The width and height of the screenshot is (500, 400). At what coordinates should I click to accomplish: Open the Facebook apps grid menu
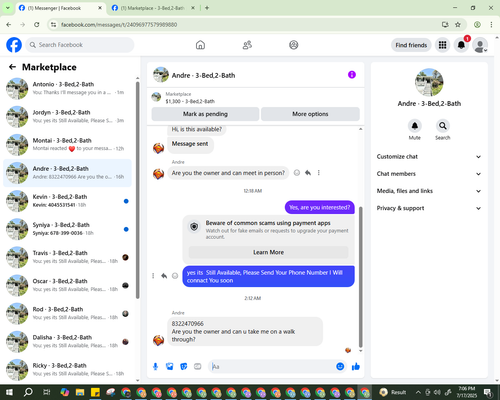[x=442, y=45]
